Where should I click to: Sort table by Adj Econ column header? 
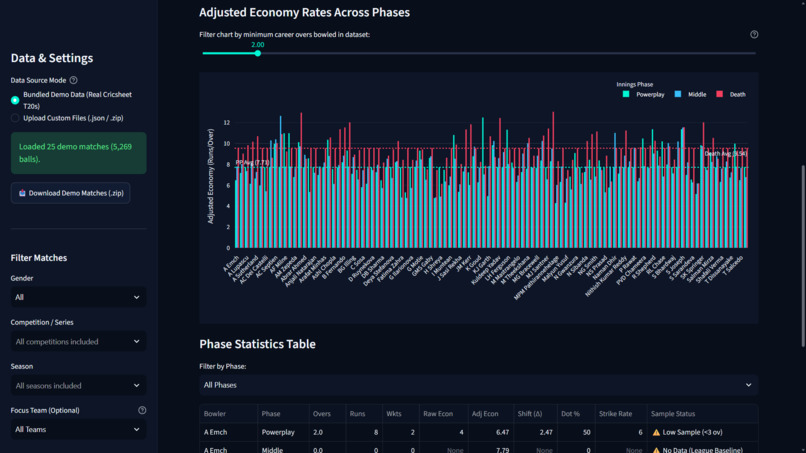coord(490,414)
